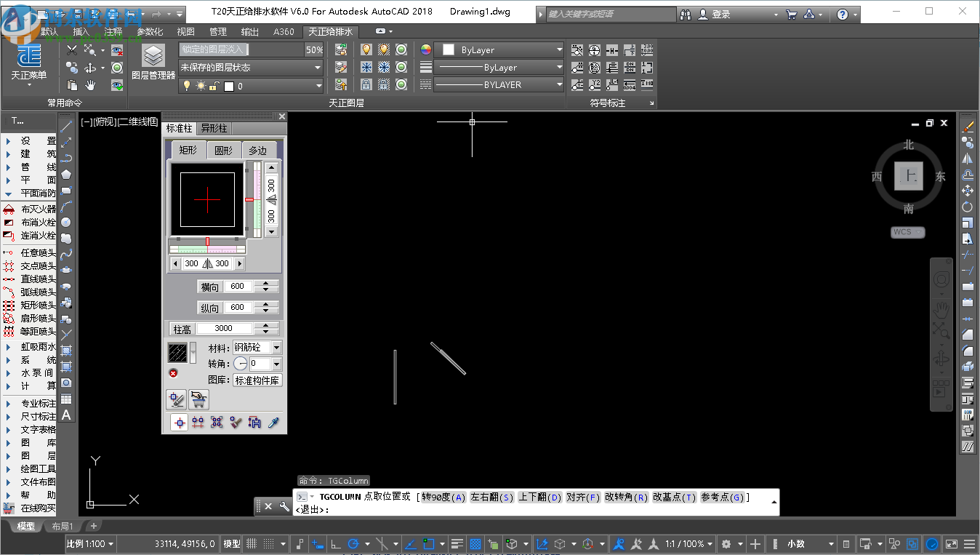The width and height of the screenshot is (980, 555).
Task: Toggle lineweight display in status bar
Action: click(457, 543)
